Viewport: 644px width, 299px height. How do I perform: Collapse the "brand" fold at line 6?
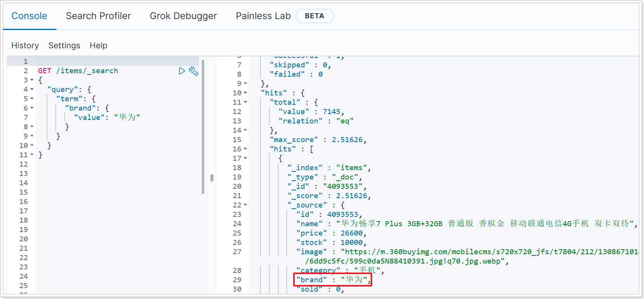click(x=32, y=108)
